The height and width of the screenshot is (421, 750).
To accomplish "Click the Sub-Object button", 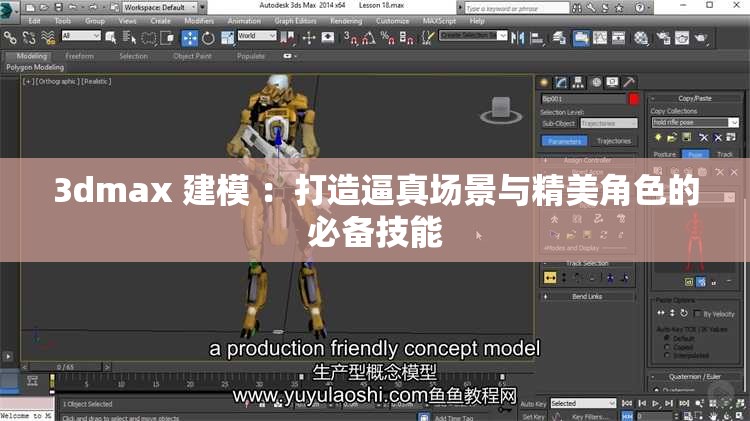I will [559, 123].
